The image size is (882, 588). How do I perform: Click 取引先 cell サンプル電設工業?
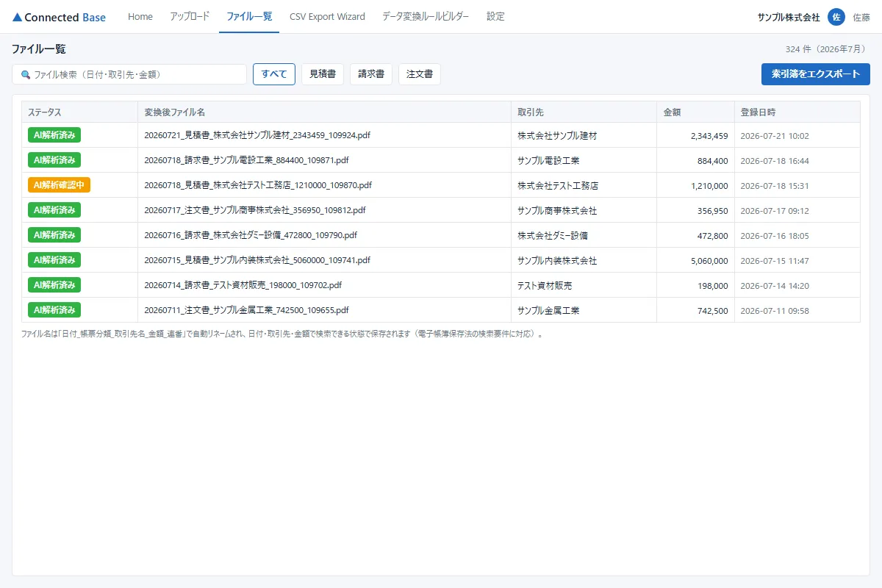point(548,160)
